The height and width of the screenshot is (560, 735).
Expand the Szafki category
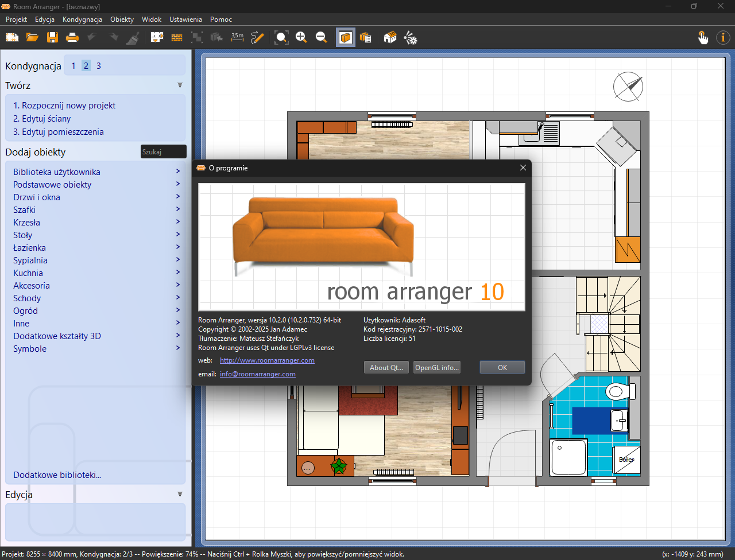[96, 210]
